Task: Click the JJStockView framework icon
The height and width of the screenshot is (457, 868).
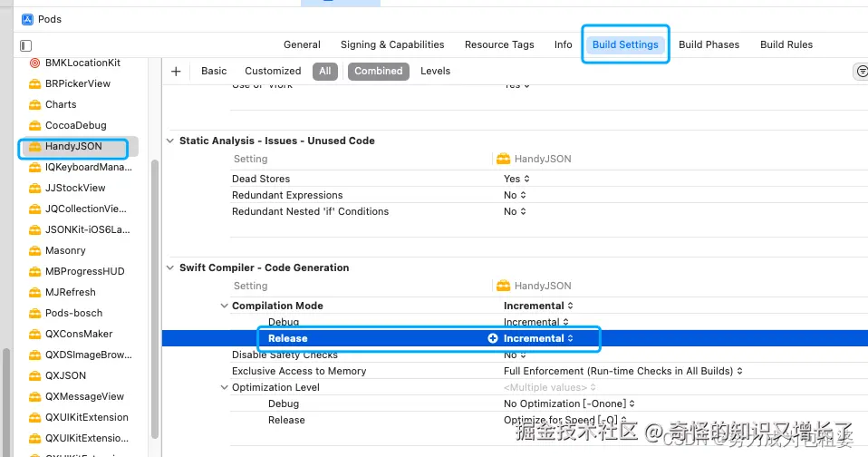Action: [34, 189]
